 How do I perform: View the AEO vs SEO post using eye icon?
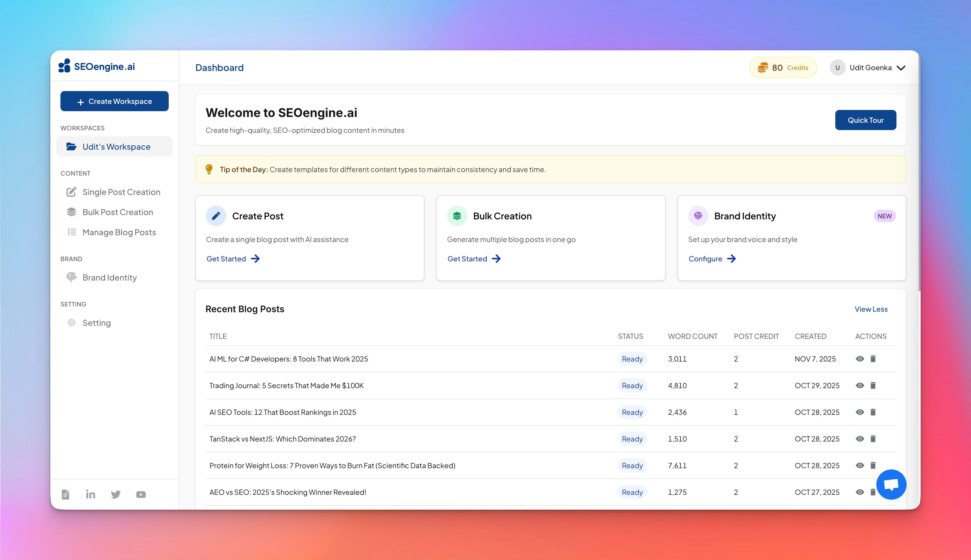coord(860,492)
